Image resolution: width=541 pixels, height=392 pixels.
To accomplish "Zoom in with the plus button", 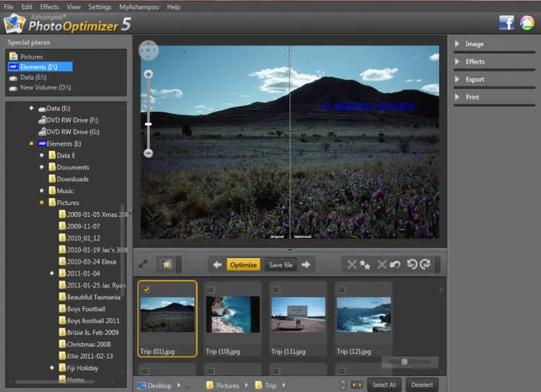I will coord(148,74).
